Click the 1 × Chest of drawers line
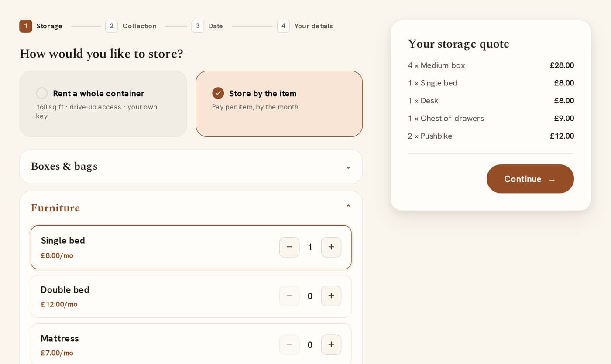This screenshot has height=364, width=611. click(x=491, y=118)
